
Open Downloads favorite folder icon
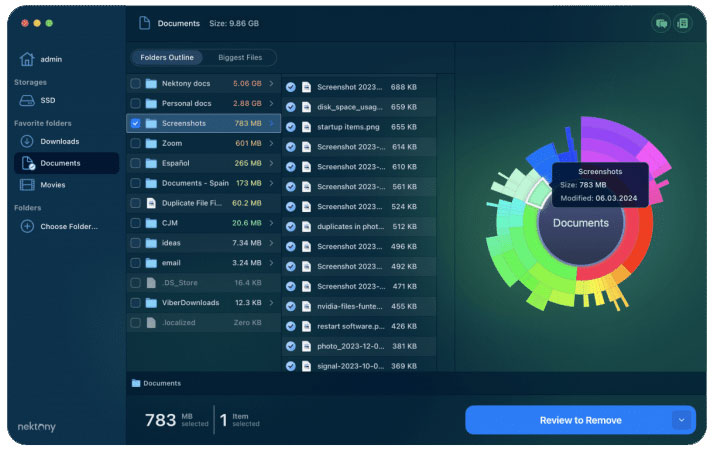click(27, 141)
